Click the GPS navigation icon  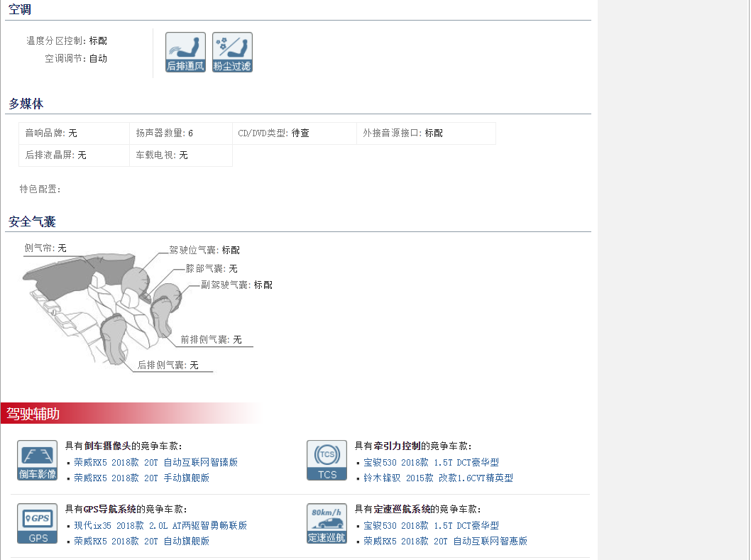click(x=37, y=524)
